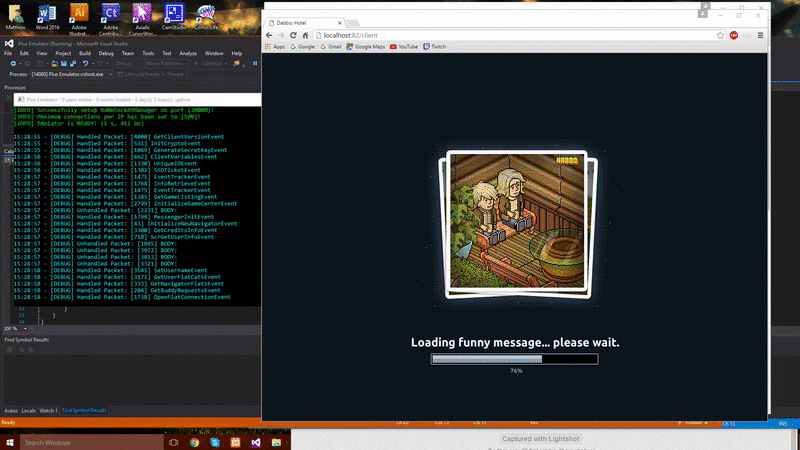Screen dimensions: 800x450
Task: Open the Project menu in Visual Studio
Action: tap(63, 53)
